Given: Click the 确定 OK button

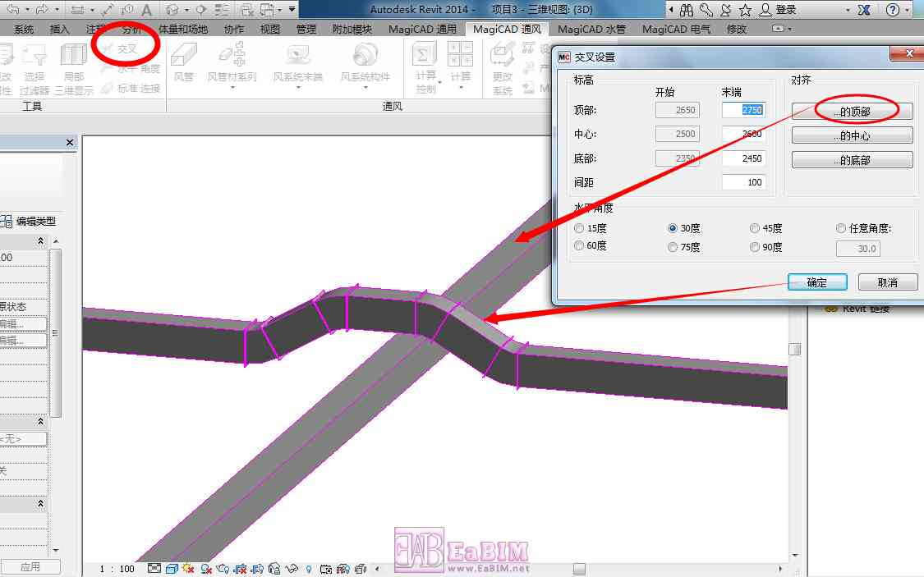Looking at the screenshot, I should pos(817,282).
